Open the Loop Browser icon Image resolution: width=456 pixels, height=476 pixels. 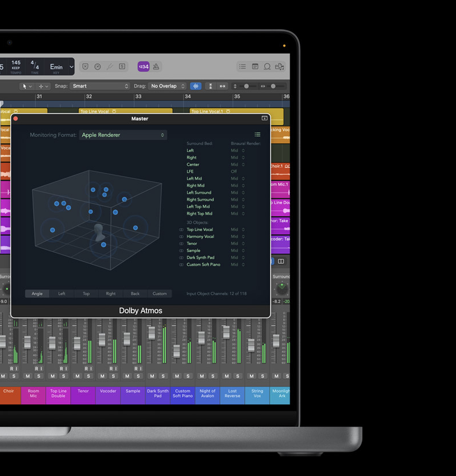(267, 67)
